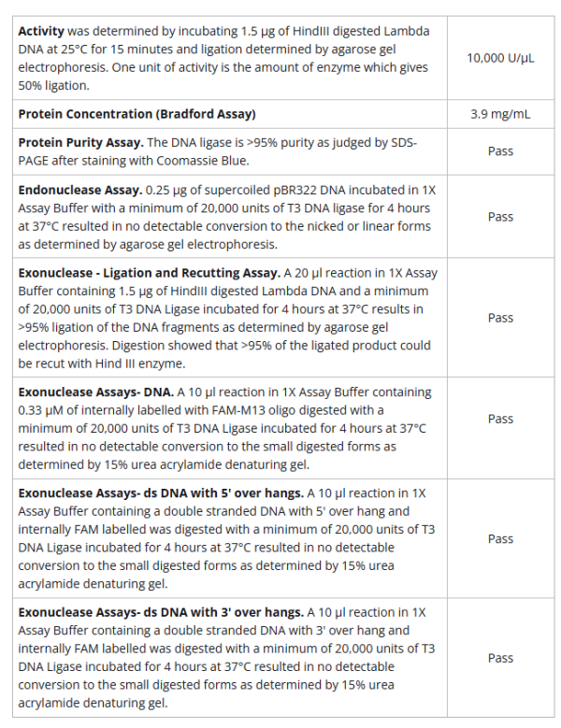The image size is (561, 728).
Task: Click Pass result for Exonuclease Assays- DNA
Action: (500, 419)
